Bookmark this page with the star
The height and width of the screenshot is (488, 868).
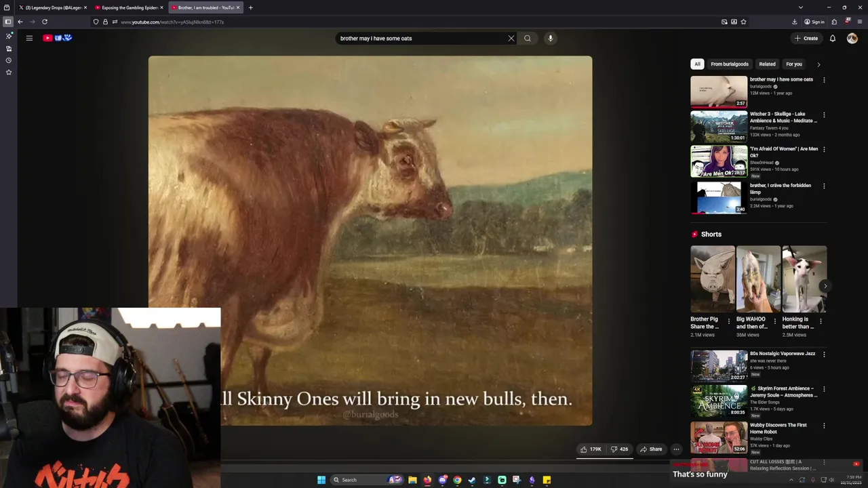pos(743,22)
